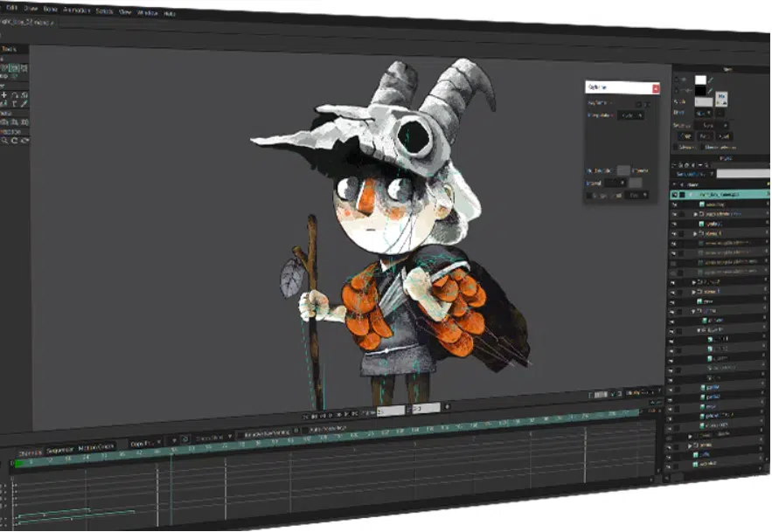
Task: Select the Add Point tool
Action: point(4,94)
